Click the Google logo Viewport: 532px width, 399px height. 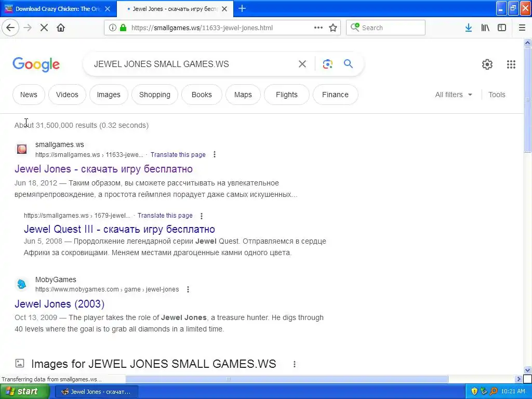36,64
